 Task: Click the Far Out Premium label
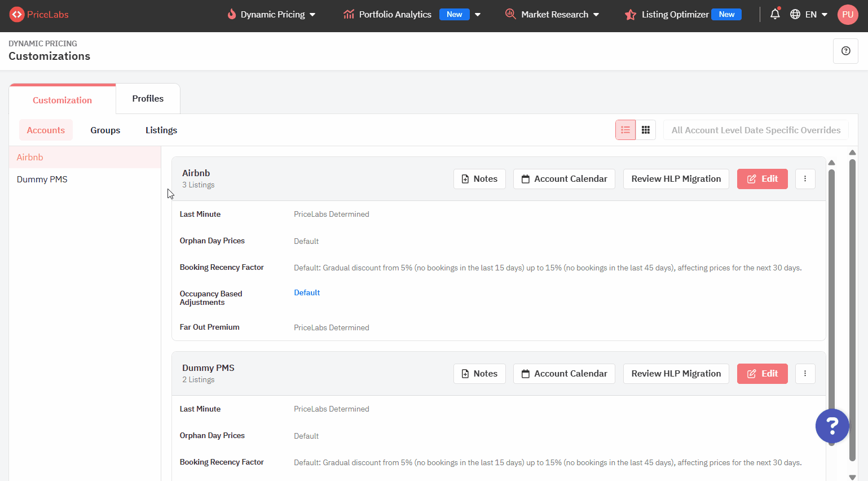tap(210, 327)
